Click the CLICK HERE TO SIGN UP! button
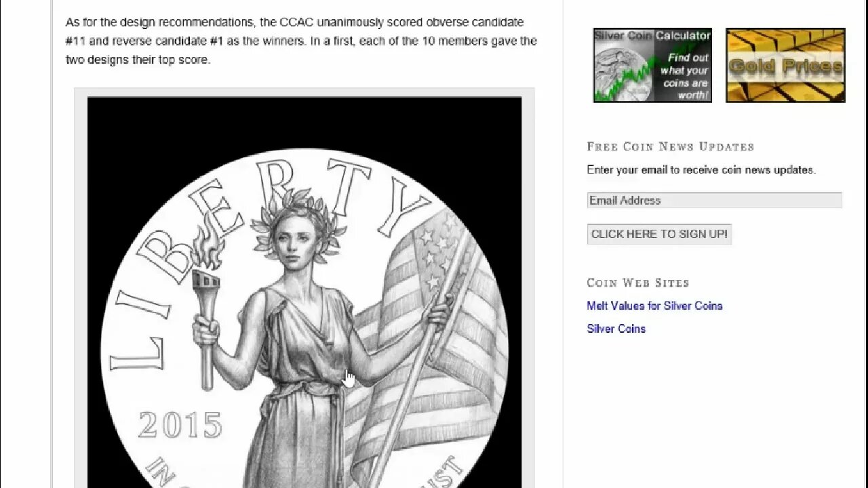The height and width of the screenshot is (488, 868). pos(659,234)
